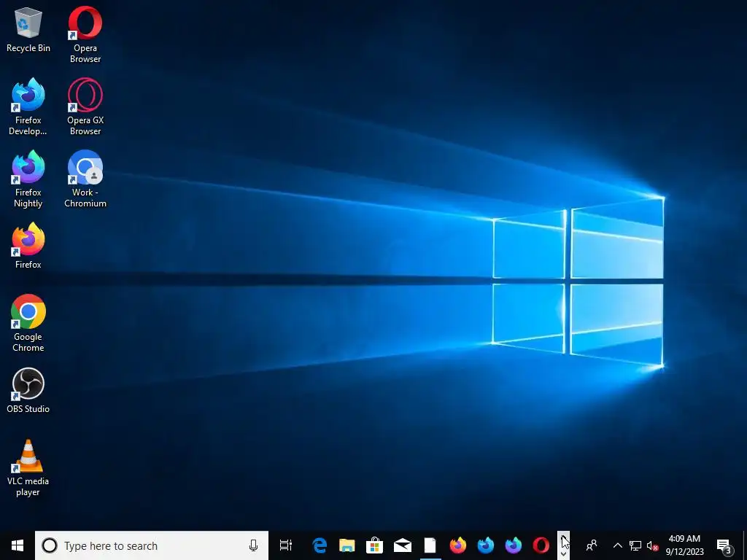Click the 'Type here to search' box

pyautogui.click(x=152, y=545)
